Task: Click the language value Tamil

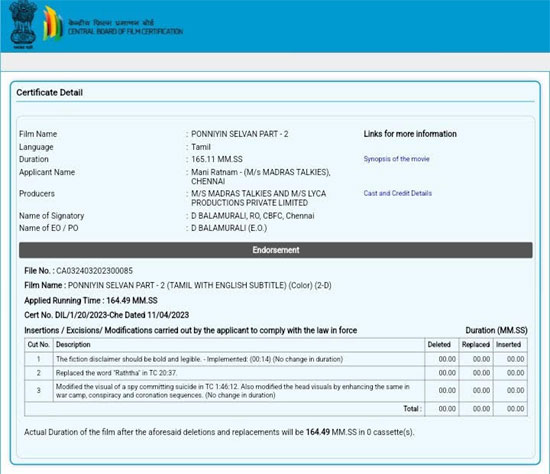Action: 201,147
